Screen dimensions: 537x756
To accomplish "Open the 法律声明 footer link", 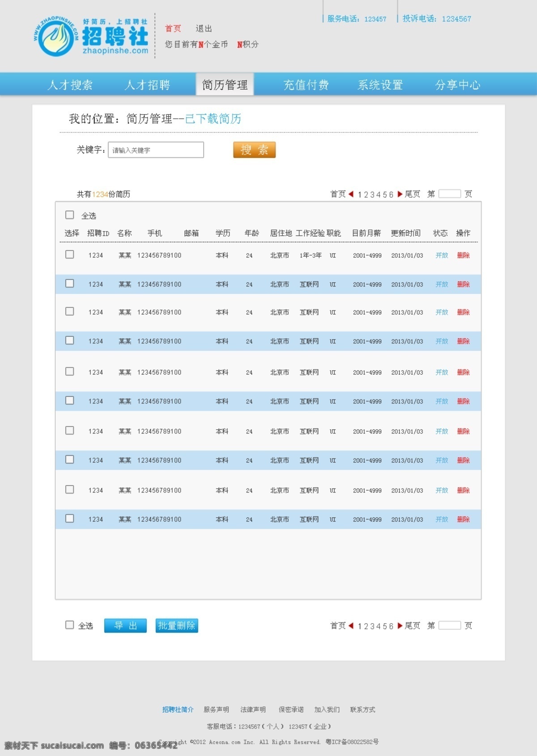I will coord(253,709).
